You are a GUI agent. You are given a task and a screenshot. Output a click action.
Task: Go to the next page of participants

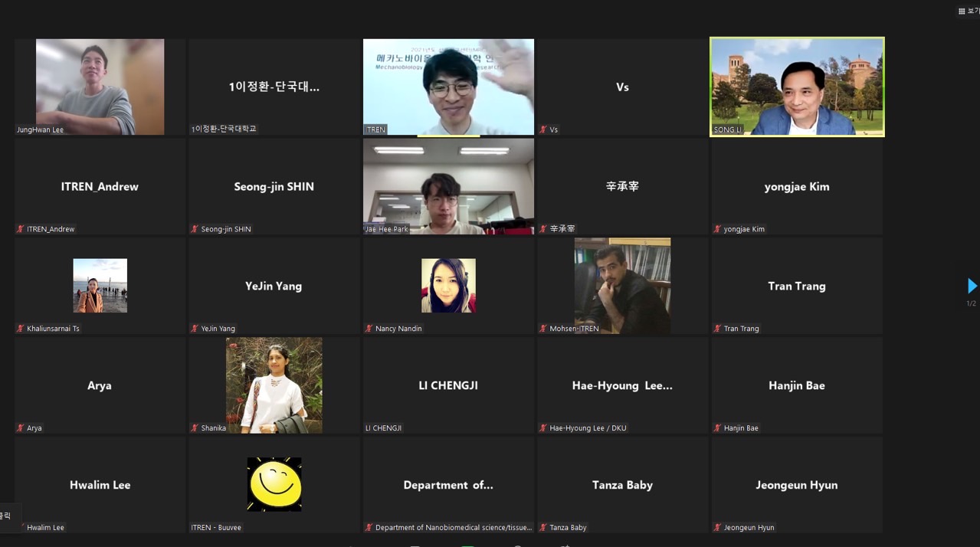[972, 286]
